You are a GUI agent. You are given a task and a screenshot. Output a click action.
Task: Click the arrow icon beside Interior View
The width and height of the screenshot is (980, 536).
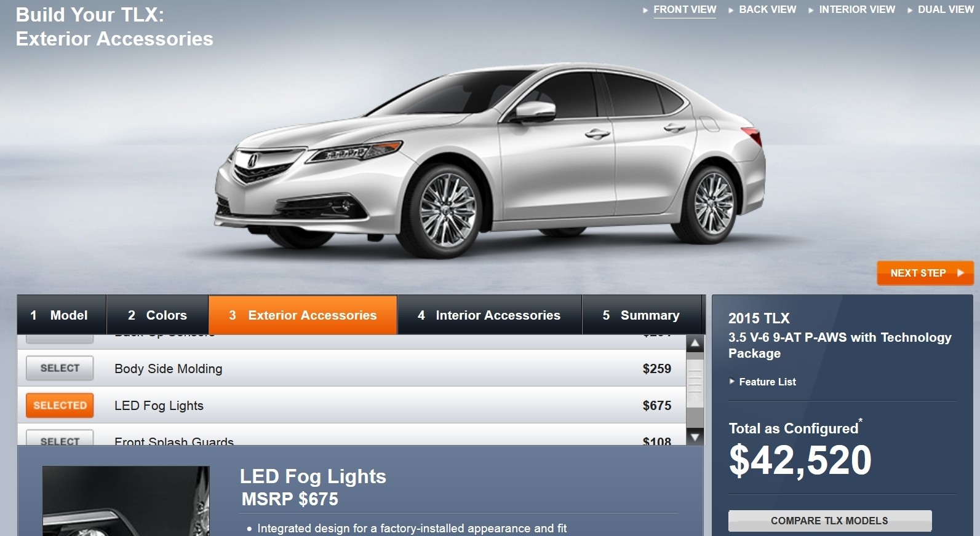click(x=811, y=10)
